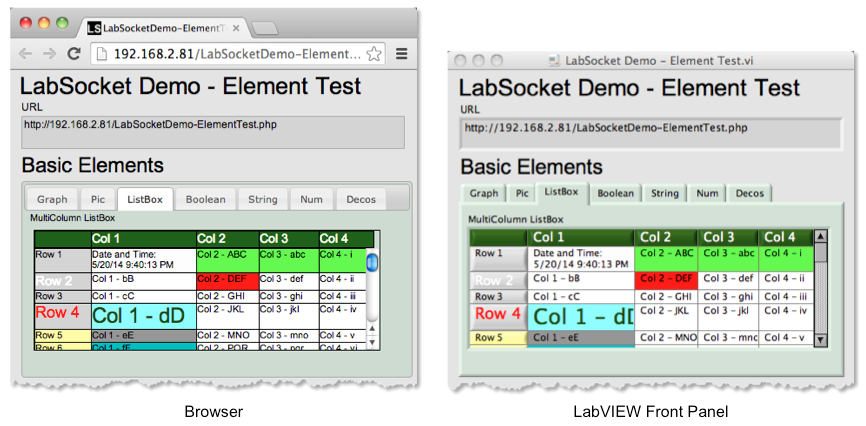The image size is (866, 426).
Task: Click the Col 4 header in the browser listbox
Action: pyautogui.click(x=346, y=239)
